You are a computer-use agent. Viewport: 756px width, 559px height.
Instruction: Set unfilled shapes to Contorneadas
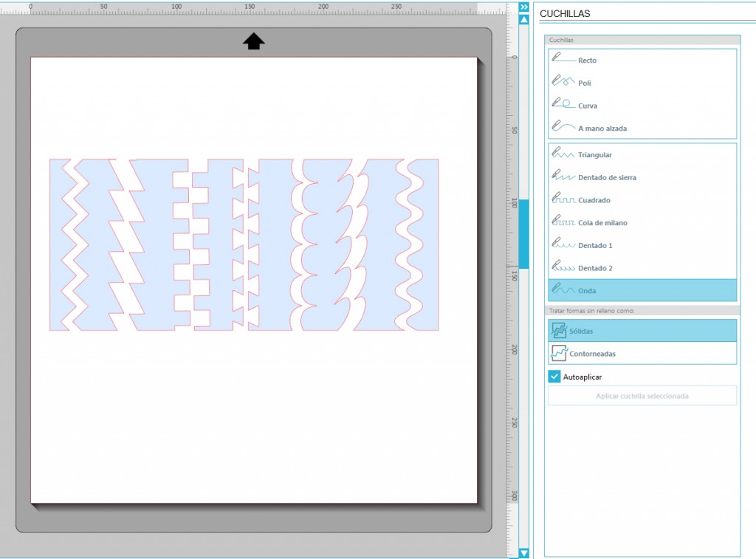tap(642, 353)
